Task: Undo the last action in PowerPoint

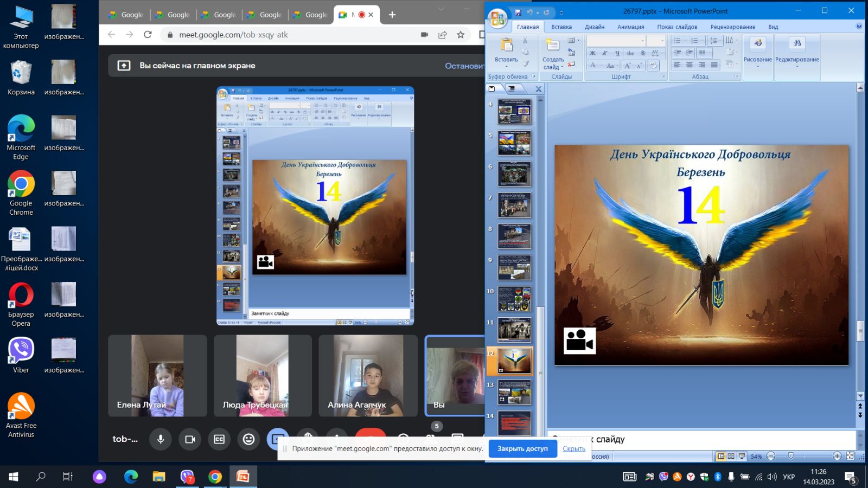Action: [529, 12]
